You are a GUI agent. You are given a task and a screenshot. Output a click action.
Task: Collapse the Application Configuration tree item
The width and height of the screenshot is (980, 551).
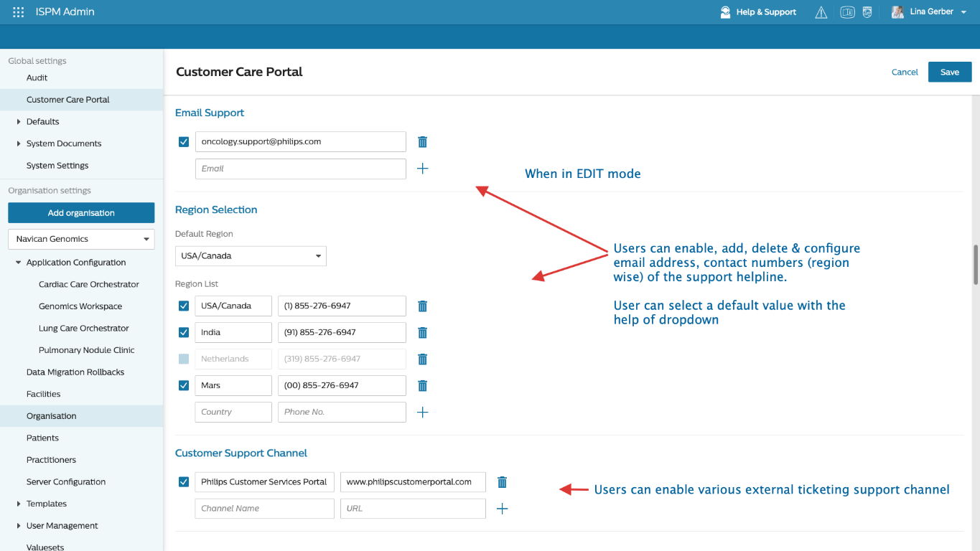click(x=19, y=263)
